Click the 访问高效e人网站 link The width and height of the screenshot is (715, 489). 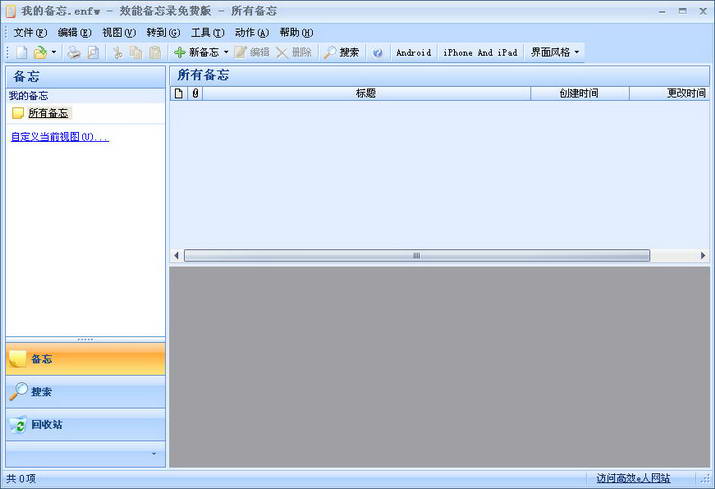[x=633, y=479]
